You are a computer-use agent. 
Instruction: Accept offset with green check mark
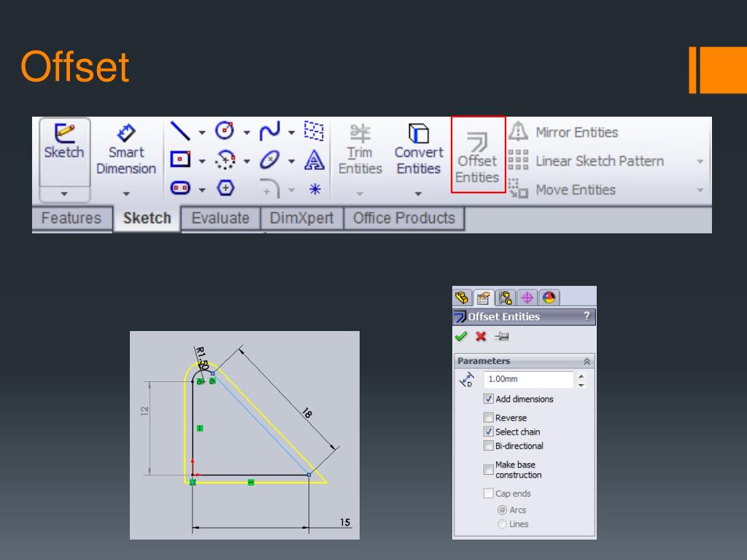coord(461,337)
